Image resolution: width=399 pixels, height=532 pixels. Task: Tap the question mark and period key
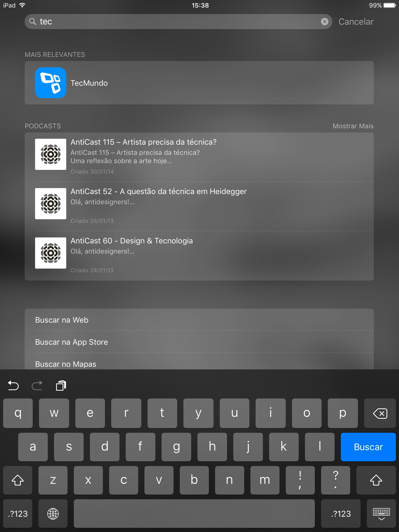(336, 480)
